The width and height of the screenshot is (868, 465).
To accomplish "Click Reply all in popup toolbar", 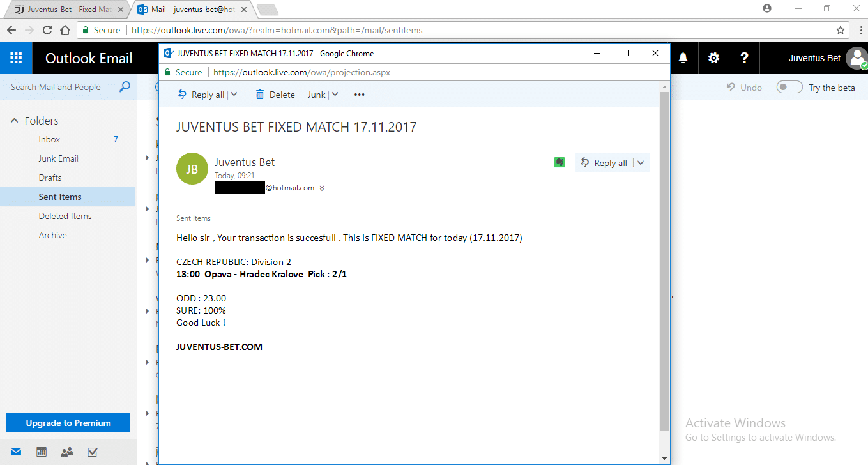I will click(201, 95).
